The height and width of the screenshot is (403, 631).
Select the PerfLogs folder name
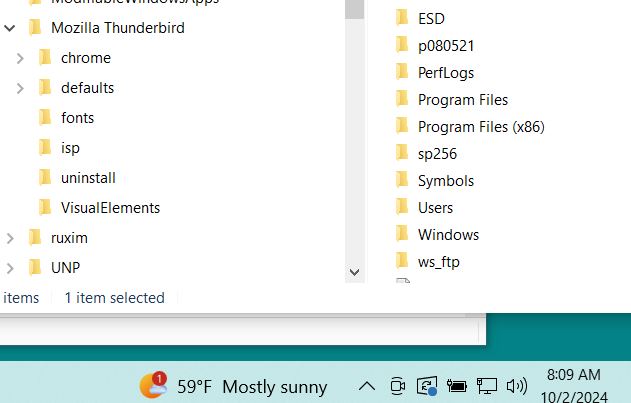(x=446, y=73)
